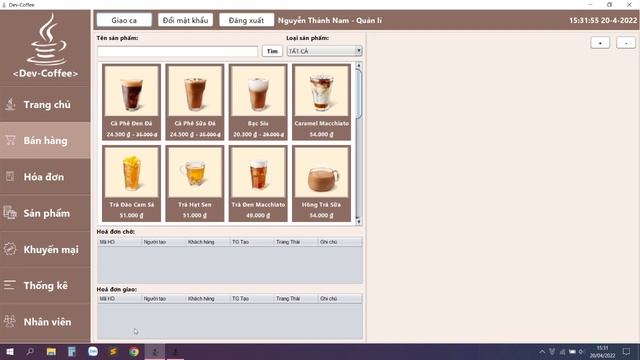
Task: Go to Hóa đơn invoices
Action: point(45,177)
